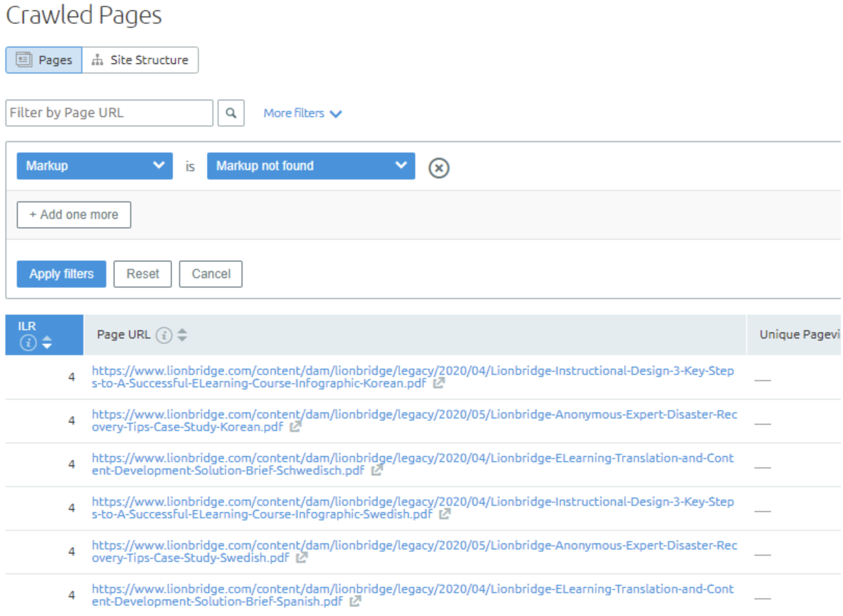This screenshot has width=843, height=616.
Task: Open external link icon for Infographic-Korean.pdf
Action: [x=439, y=383]
